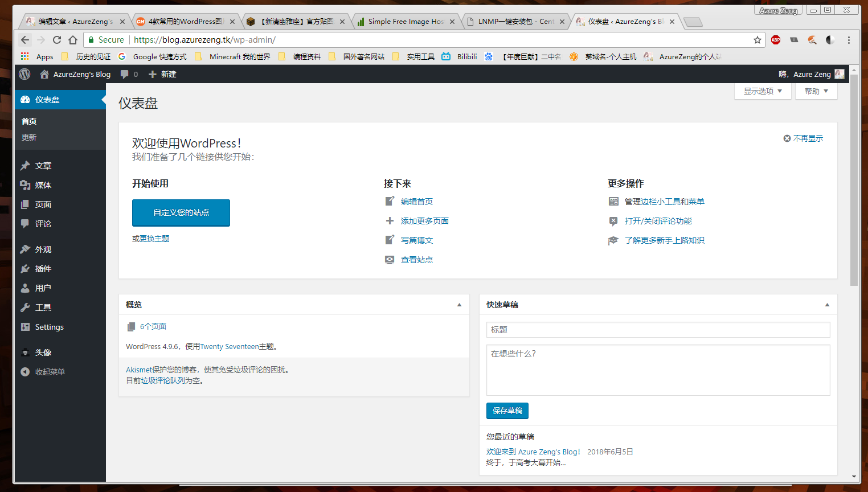The width and height of the screenshot is (868, 492).
Task: Click 打开/关闭评论功能 link
Action: (x=658, y=221)
